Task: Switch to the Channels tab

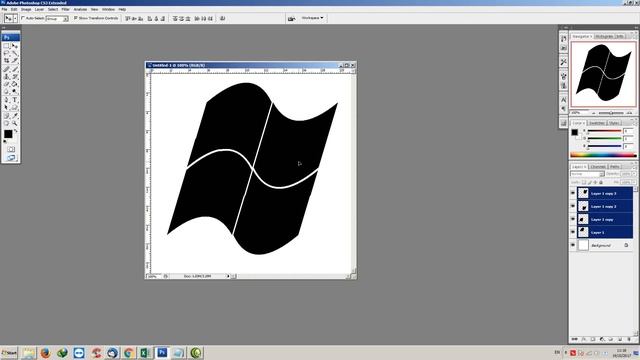Action: pyautogui.click(x=598, y=167)
